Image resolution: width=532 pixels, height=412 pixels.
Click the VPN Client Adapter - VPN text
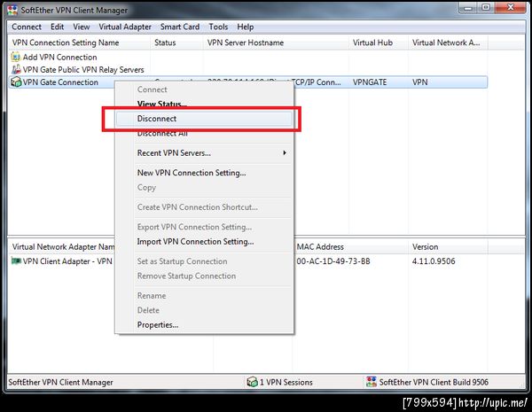click(x=67, y=261)
